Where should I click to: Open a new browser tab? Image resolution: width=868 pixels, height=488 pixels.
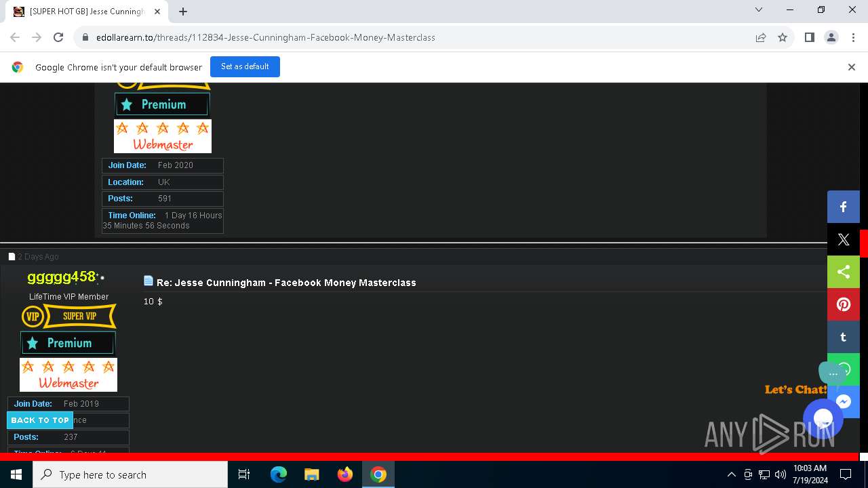coord(183,11)
